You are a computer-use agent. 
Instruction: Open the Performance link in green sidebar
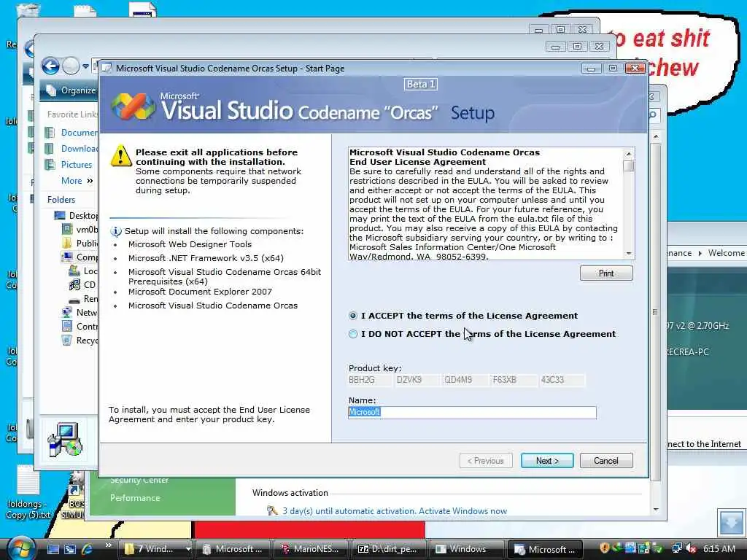click(135, 497)
